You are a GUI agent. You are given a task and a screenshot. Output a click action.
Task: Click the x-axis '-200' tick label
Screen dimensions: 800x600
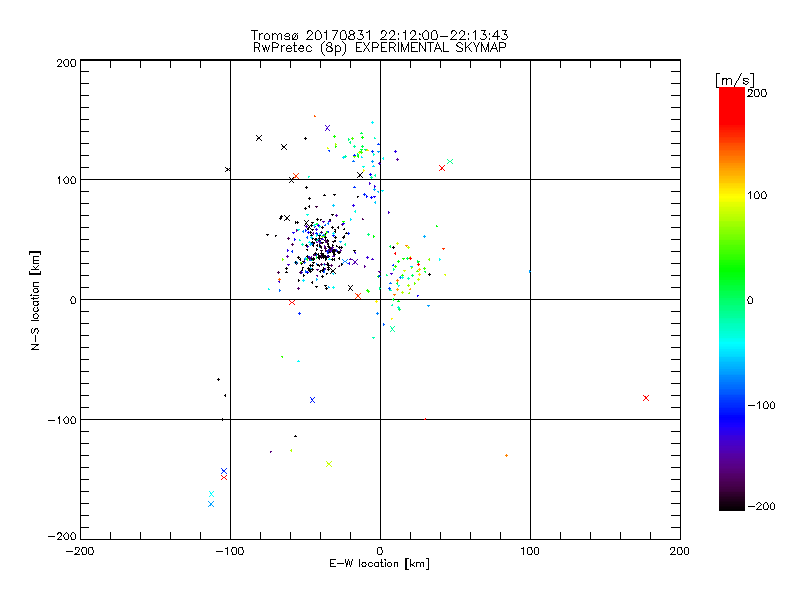(x=81, y=551)
